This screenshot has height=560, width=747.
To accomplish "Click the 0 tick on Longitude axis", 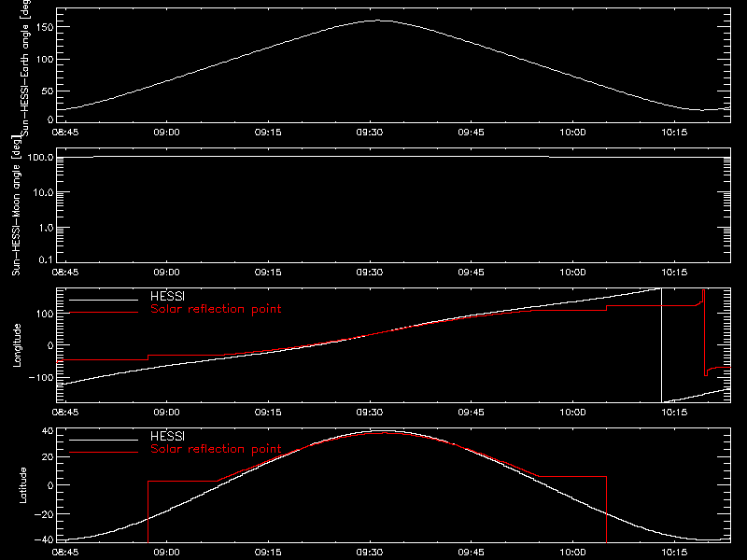I will point(50,345).
